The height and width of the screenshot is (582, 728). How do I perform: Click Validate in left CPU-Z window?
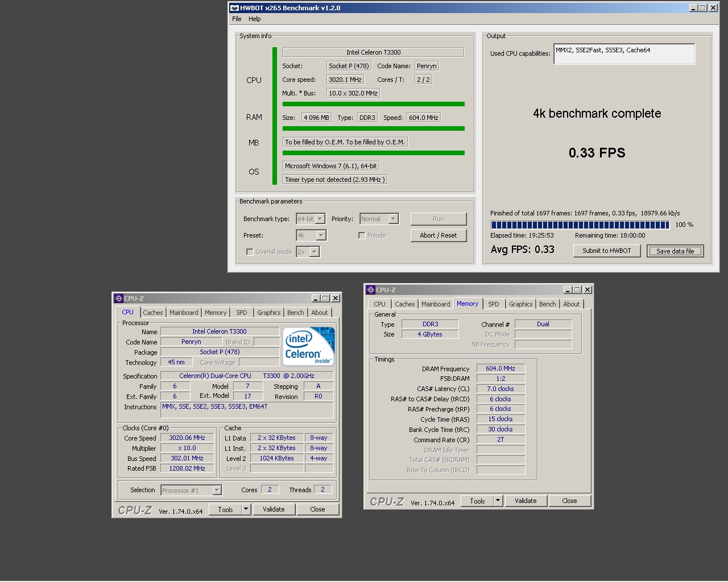click(274, 509)
